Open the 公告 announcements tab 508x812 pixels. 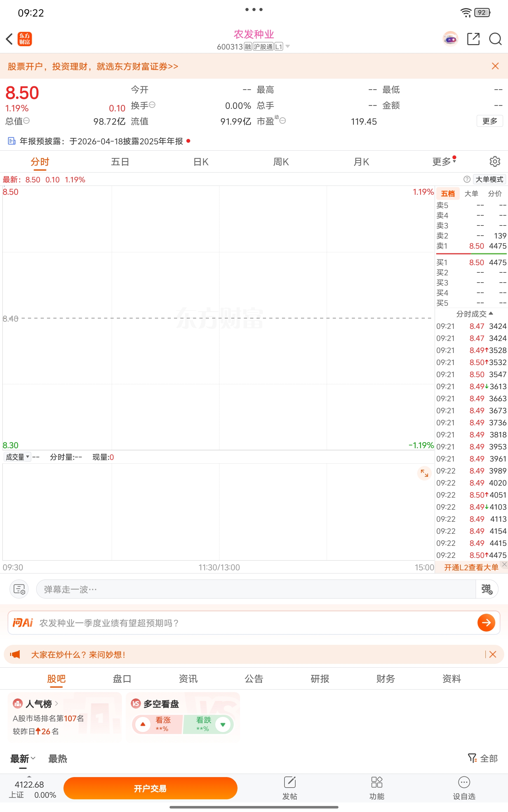coord(254,678)
